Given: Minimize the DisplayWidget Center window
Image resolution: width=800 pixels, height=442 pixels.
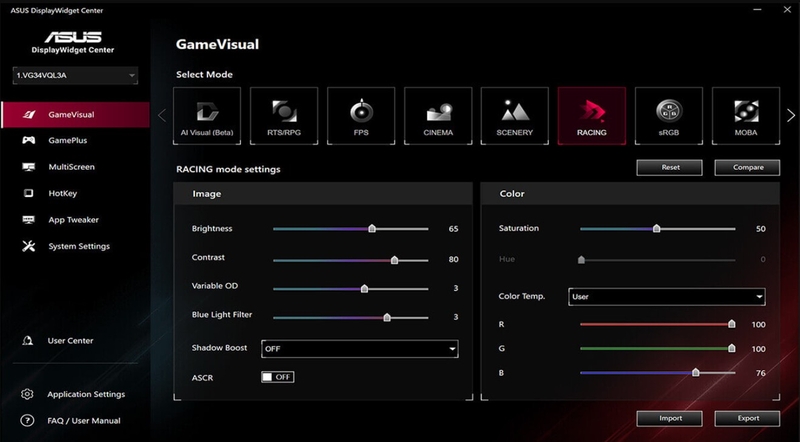Looking at the screenshot, I should (758, 9).
